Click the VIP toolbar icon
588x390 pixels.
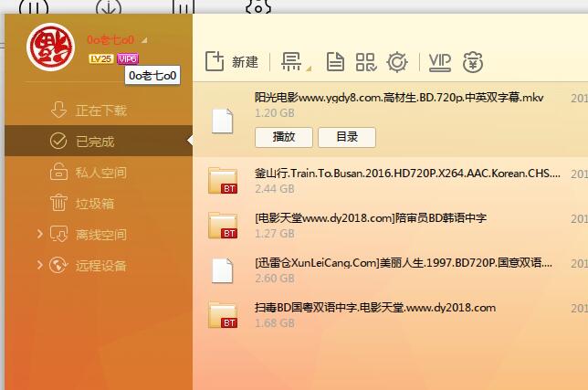(x=439, y=62)
